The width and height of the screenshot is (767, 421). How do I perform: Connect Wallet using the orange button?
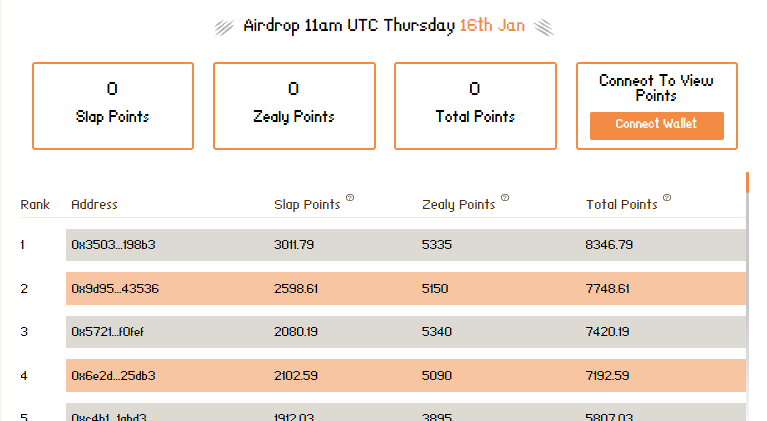pos(656,126)
